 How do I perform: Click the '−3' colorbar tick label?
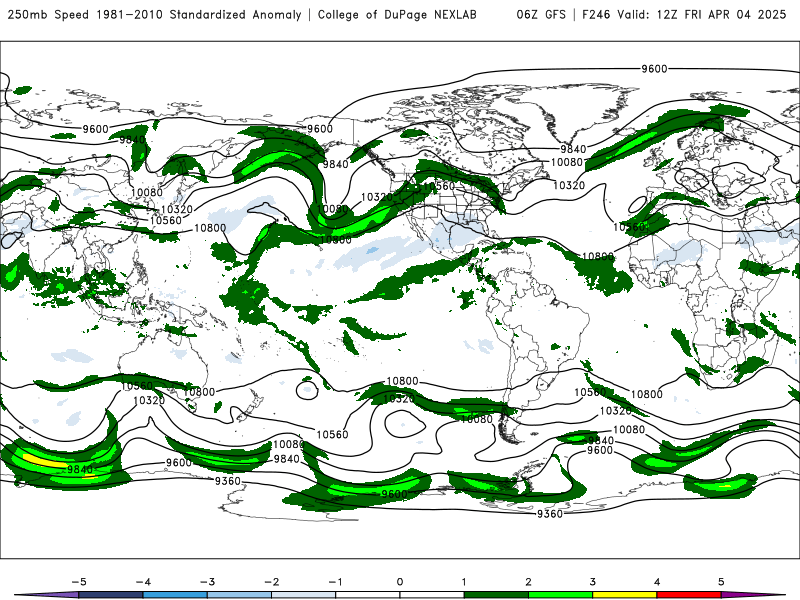(x=207, y=582)
